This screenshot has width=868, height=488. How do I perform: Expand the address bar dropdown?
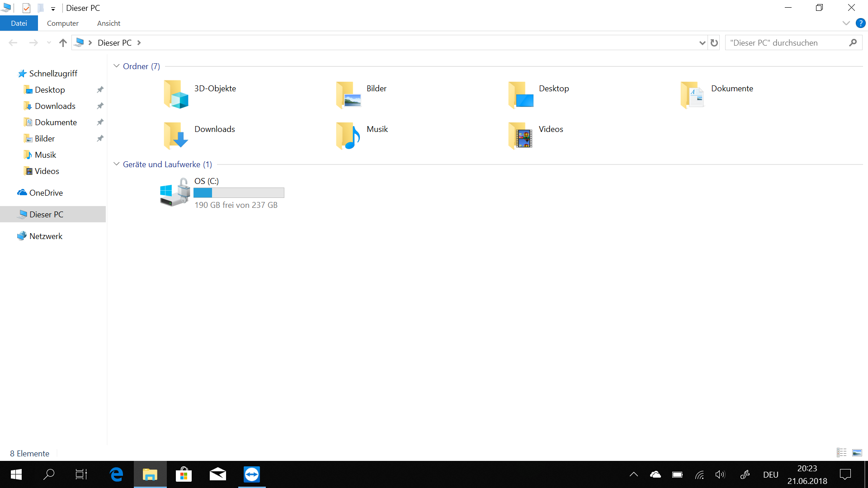click(702, 42)
